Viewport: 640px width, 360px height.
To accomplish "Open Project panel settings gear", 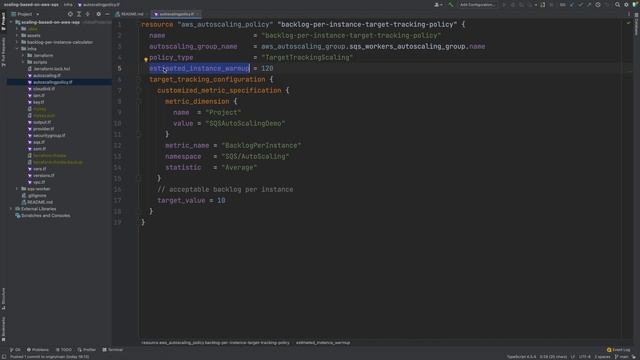I will click(x=98, y=14).
